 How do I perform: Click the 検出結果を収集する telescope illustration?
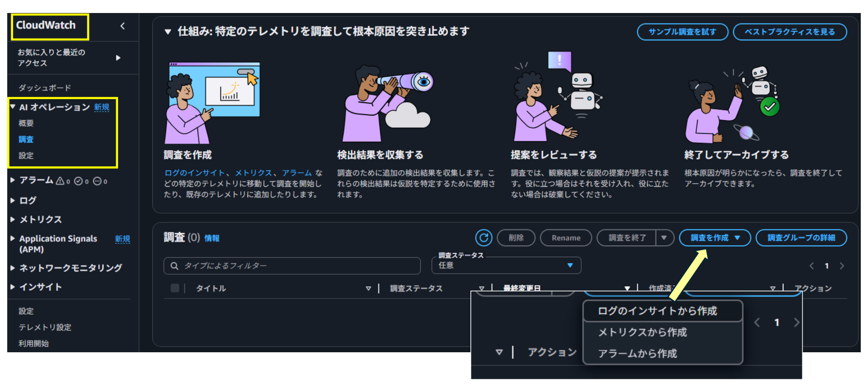click(x=388, y=104)
